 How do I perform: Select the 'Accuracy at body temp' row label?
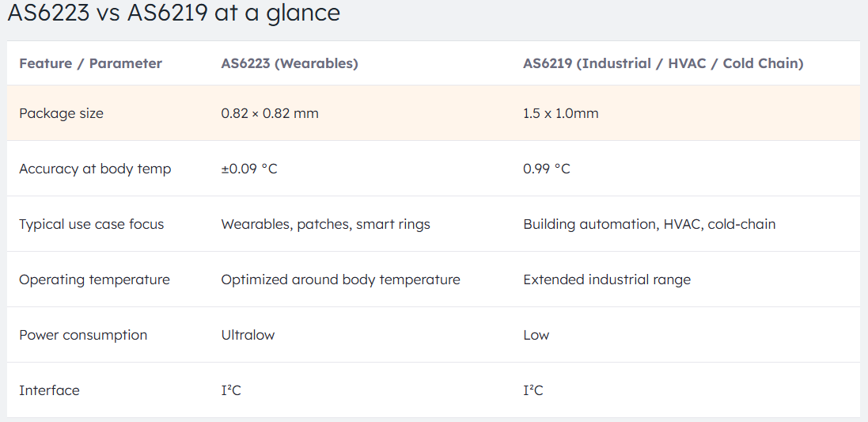click(x=95, y=169)
